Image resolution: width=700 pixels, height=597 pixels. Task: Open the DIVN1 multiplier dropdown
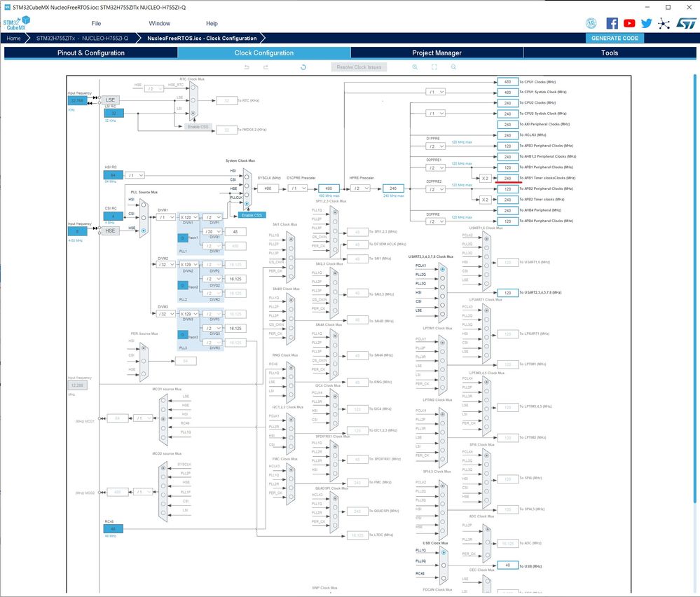[189, 217]
